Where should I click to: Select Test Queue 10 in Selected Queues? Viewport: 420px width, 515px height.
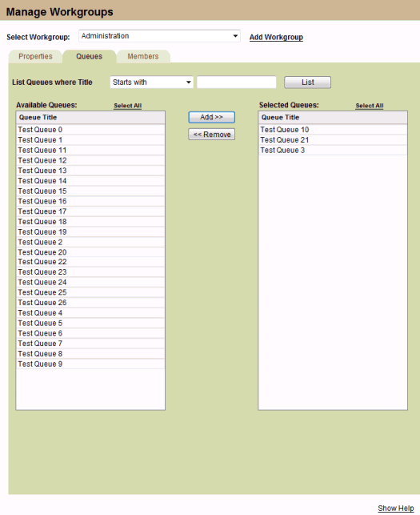pos(333,130)
